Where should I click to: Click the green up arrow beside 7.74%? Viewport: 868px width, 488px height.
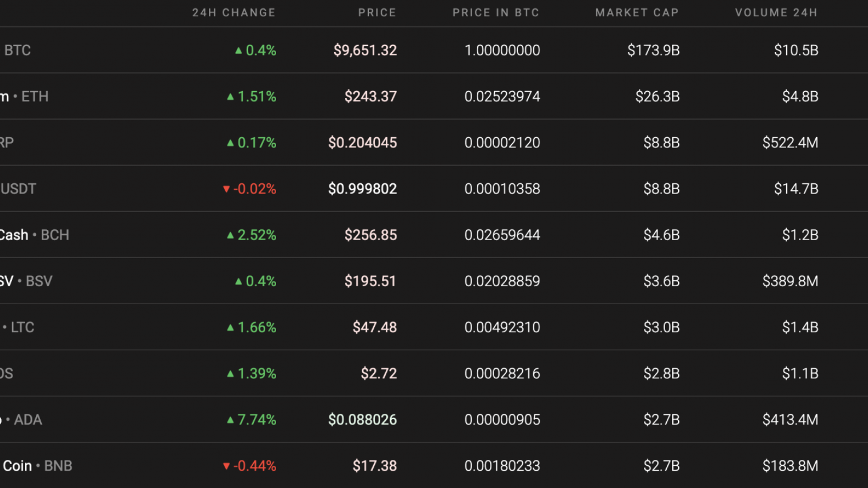[x=231, y=420]
